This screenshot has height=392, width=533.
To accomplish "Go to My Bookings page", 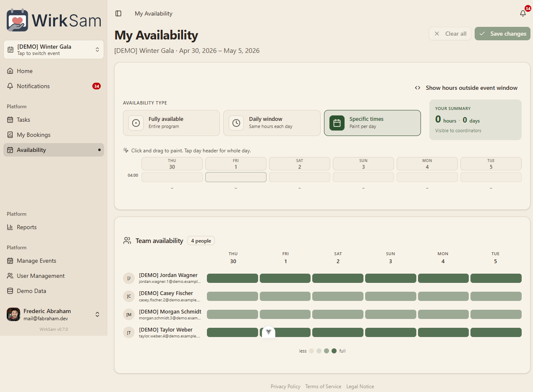I will pyautogui.click(x=54, y=135).
